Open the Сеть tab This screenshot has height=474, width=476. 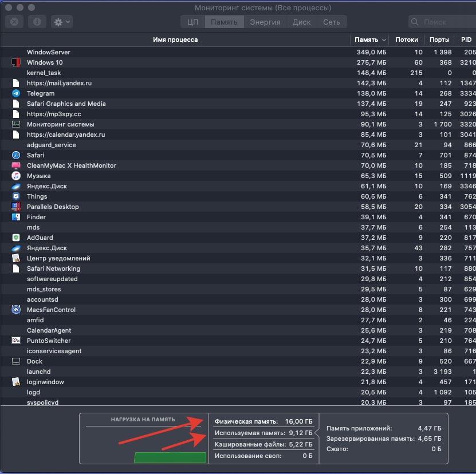click(331, 22)
